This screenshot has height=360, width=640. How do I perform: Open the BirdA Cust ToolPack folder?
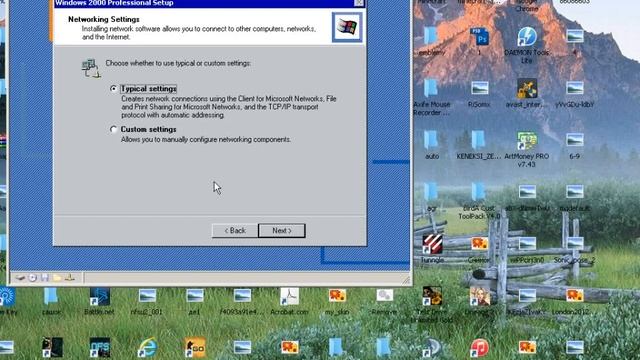coord(479,192)
